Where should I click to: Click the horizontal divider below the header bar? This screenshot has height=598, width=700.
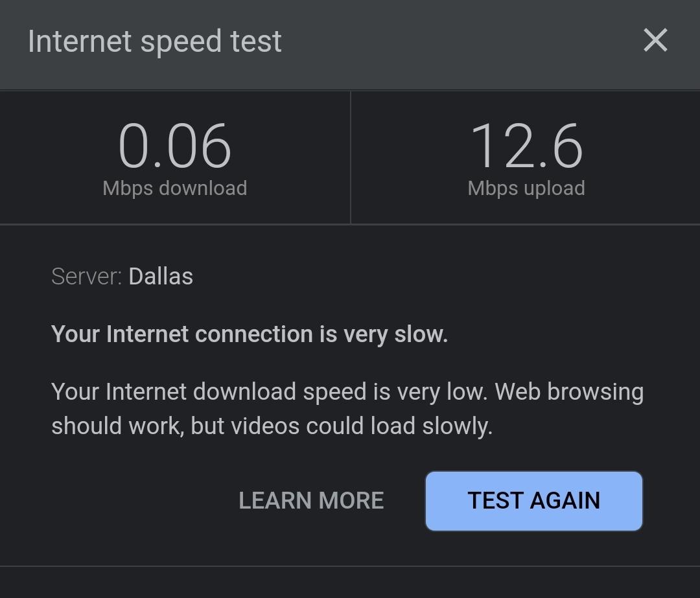pyautogui.click(x=350, y=90)
